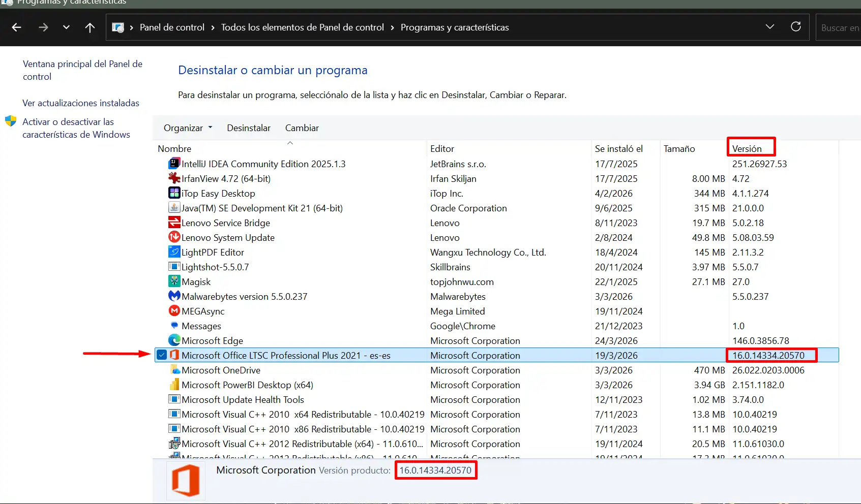Click icon of Visual C++ 2010 x86 Redistributable

[174, 429]
